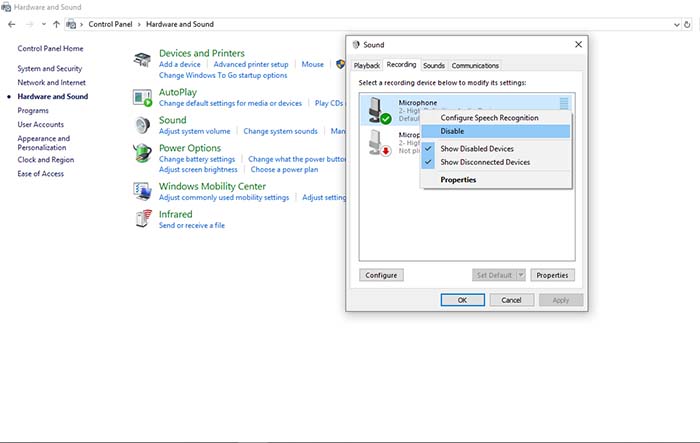Image resolution: width=700 pixels, height=443 pixels.
Task: Open the Set Default dropdown arrow
Action: point(520,275)
